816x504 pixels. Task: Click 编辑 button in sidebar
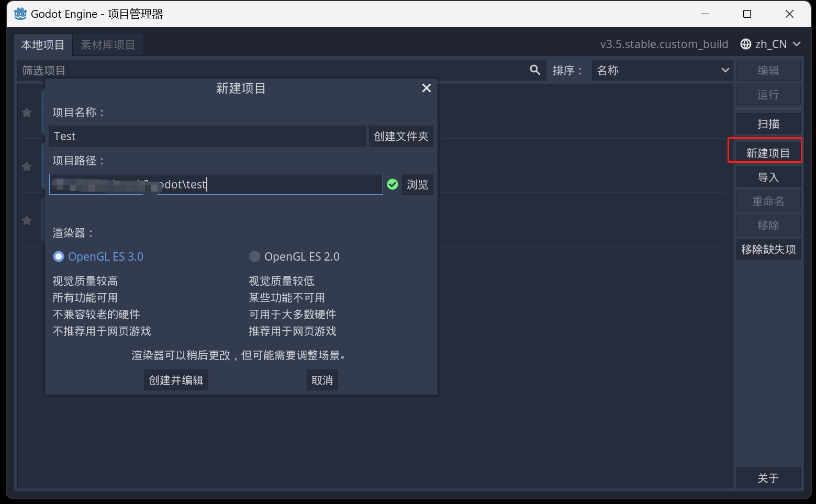point(768,70)
